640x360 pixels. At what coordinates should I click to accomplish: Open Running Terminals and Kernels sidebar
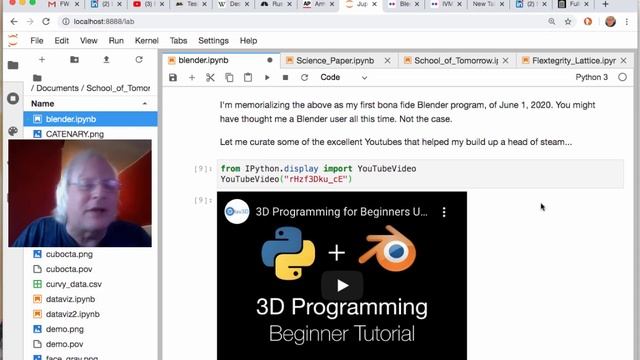coord(13,98)
